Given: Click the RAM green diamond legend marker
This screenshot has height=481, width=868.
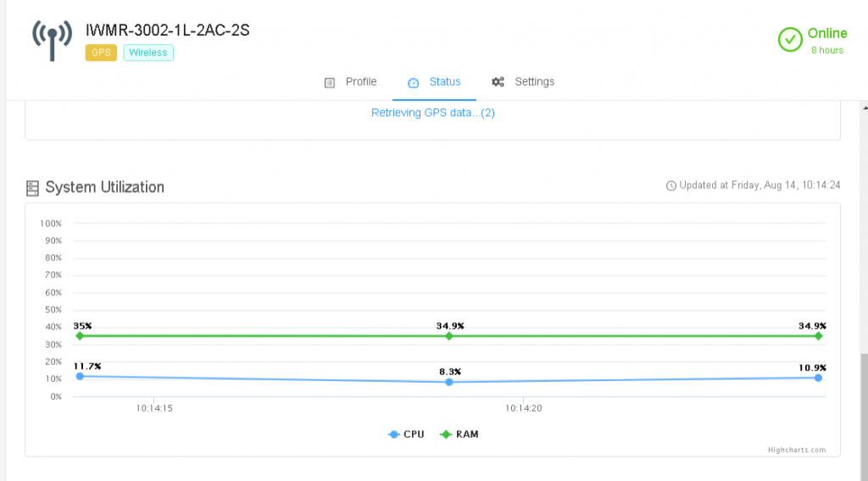Looking at the screenshot, I should [x=446, y=434].
